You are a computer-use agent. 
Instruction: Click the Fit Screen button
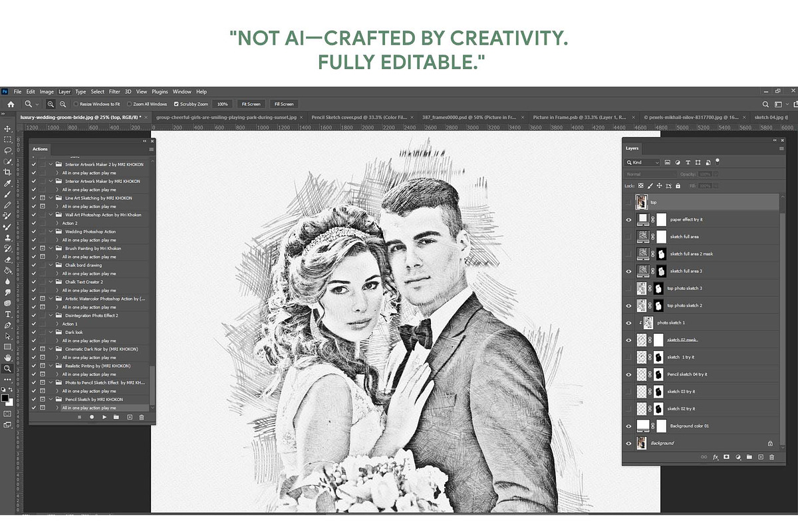[x=251, y=104]
